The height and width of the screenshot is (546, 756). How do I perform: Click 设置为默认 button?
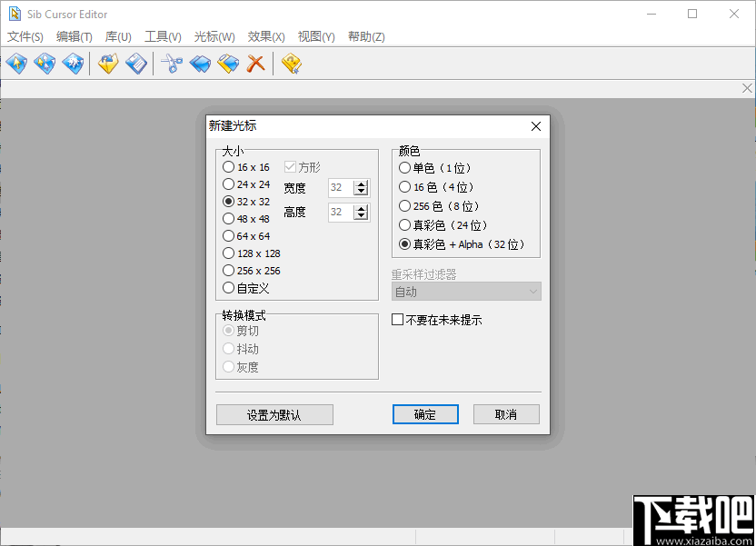274,414
